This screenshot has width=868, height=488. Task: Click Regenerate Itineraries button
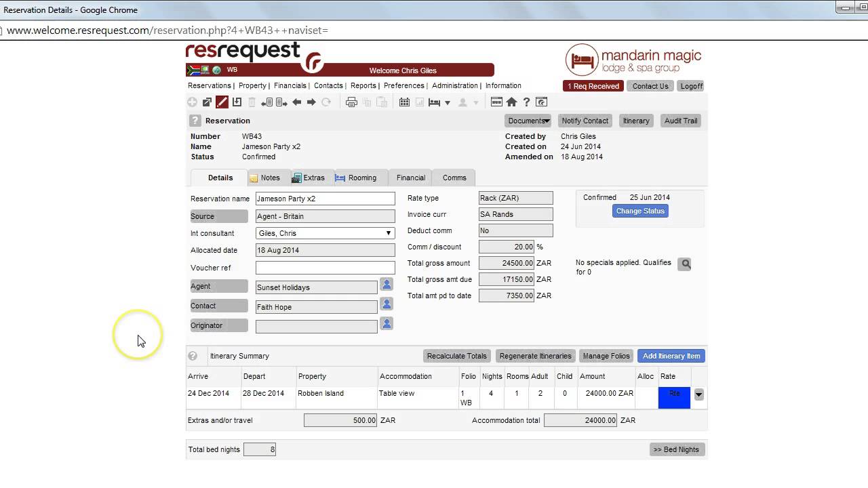[536, 356]
